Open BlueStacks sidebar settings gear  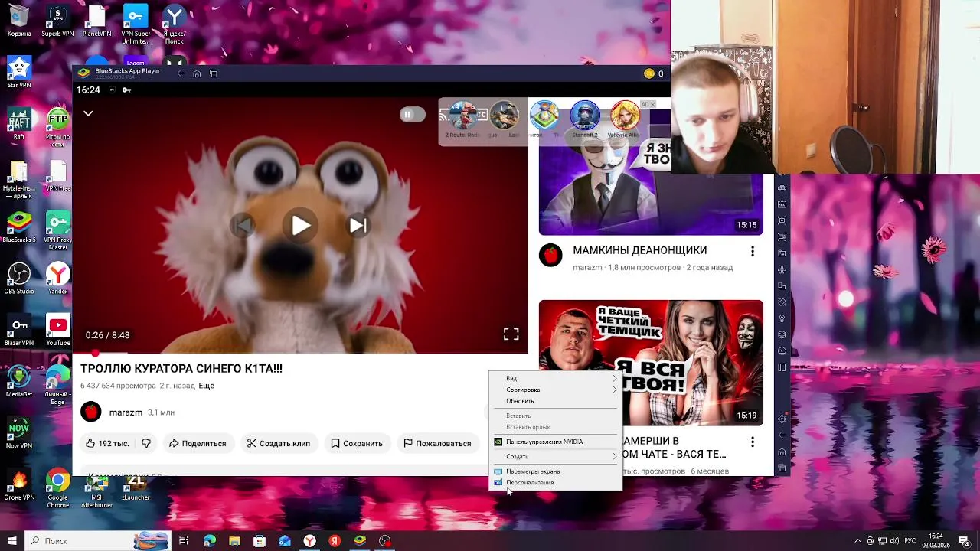[782, 419]
